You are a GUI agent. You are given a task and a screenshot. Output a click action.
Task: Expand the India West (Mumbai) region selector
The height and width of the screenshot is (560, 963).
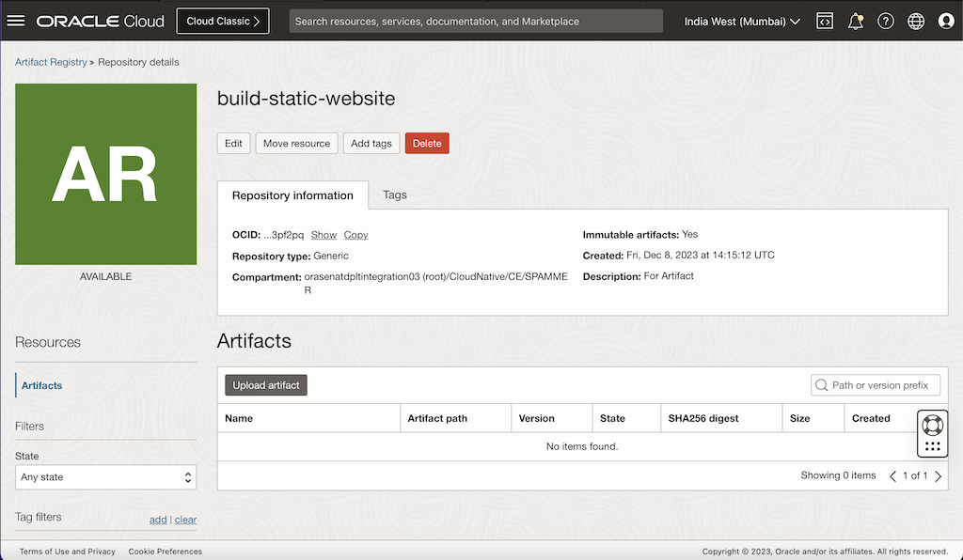(x=742, y=21)
